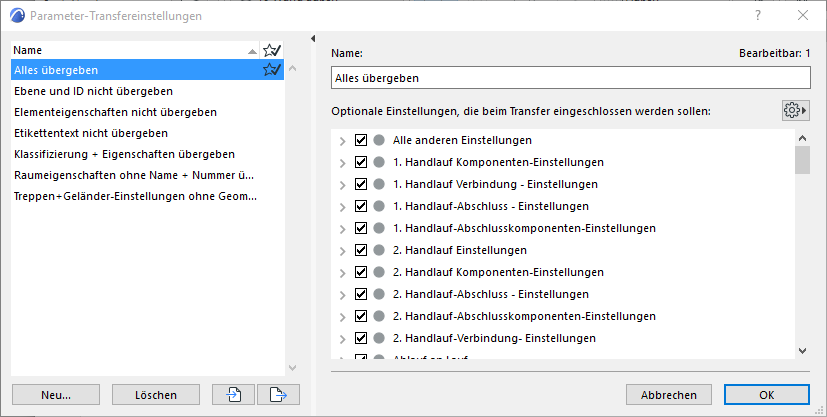This screenshot has height=417, width=827.
Task: Click into the Name text field
Action: (x=570, y=77)
